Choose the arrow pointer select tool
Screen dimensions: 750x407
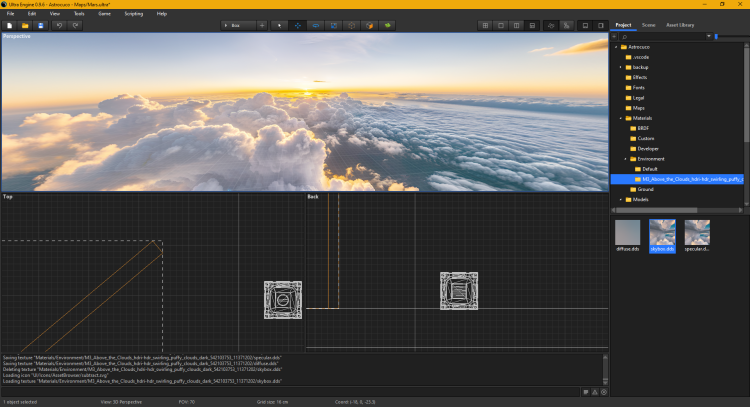[x=279, y=25]
